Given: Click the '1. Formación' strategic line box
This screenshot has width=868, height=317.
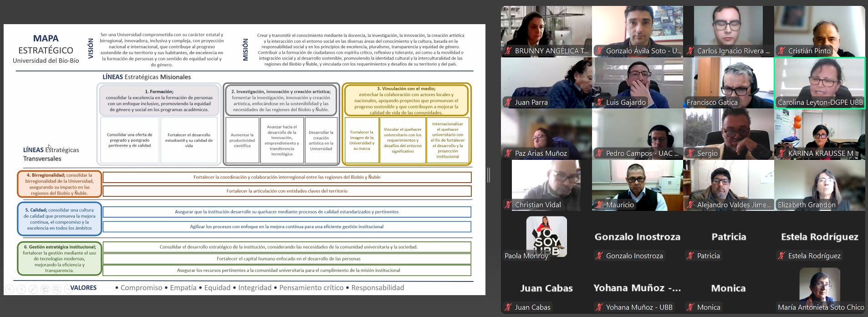Looking at the screenshot, I should tap(159, 100).
